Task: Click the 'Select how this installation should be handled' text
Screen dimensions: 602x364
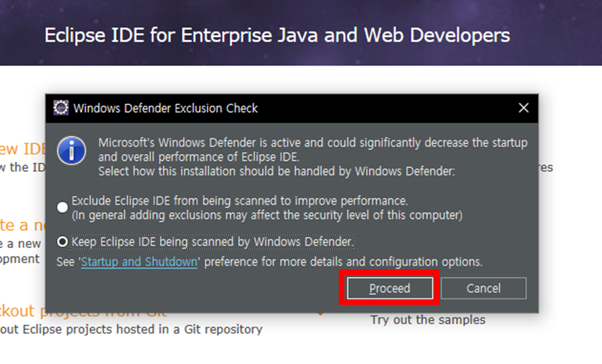Action: tap(277, 171)
